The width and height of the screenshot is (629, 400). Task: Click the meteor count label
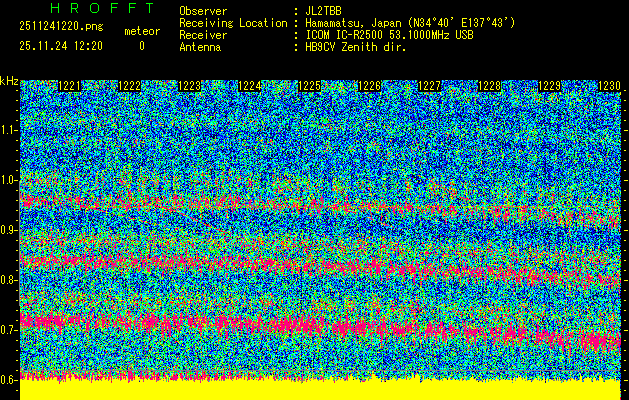(x=141, y=31)
